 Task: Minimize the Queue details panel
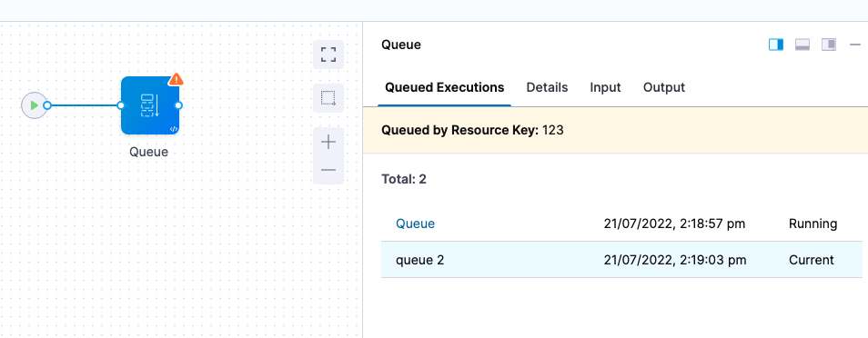855,45
